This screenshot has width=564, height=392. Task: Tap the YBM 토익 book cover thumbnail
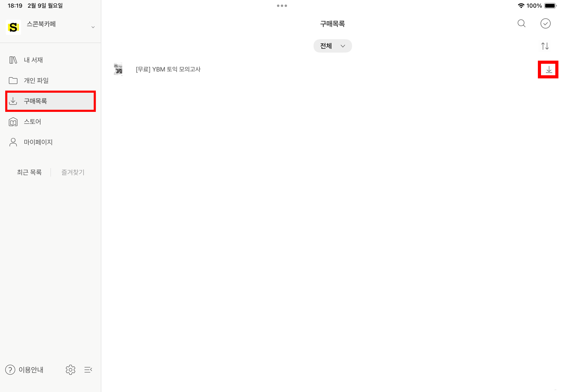[118, 69]
